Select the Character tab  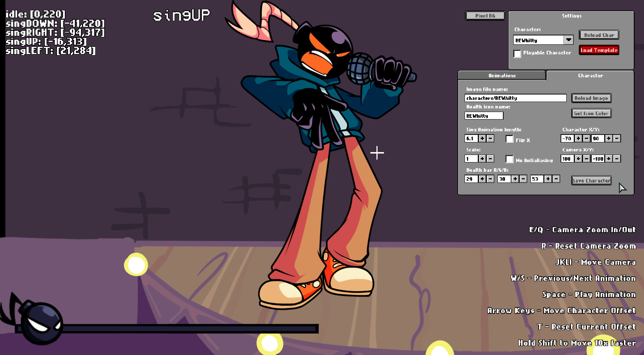coord(590,76)
